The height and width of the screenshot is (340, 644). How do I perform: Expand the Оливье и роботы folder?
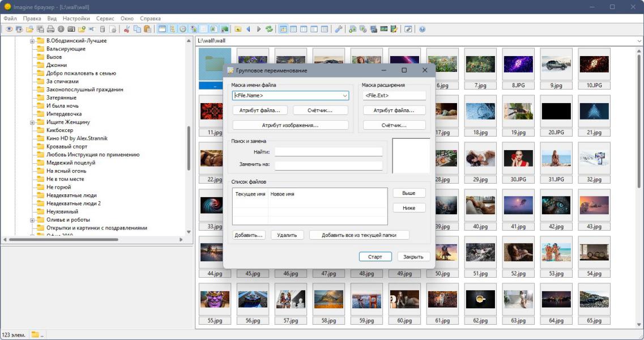33,220
